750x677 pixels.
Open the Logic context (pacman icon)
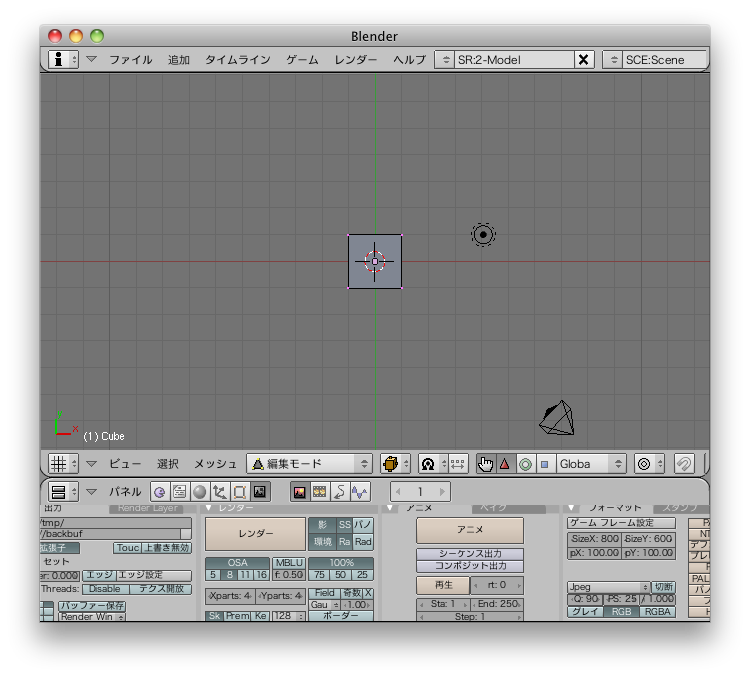tap(160, 492)
